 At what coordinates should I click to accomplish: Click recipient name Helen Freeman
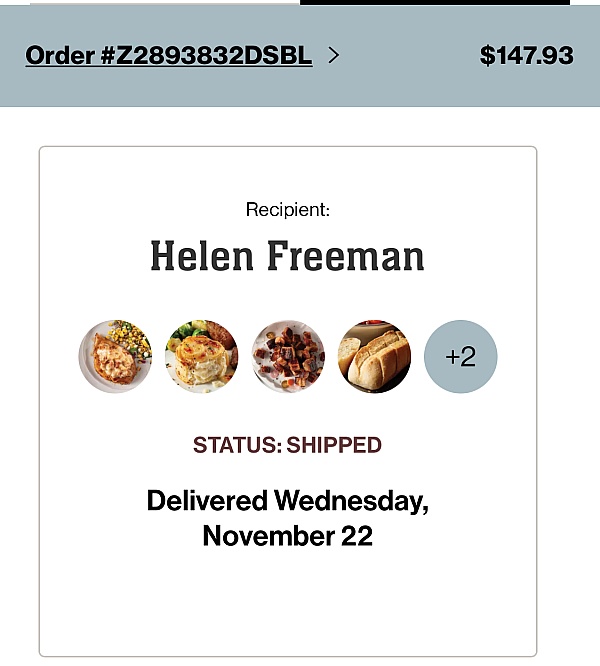tap(287, 257)
